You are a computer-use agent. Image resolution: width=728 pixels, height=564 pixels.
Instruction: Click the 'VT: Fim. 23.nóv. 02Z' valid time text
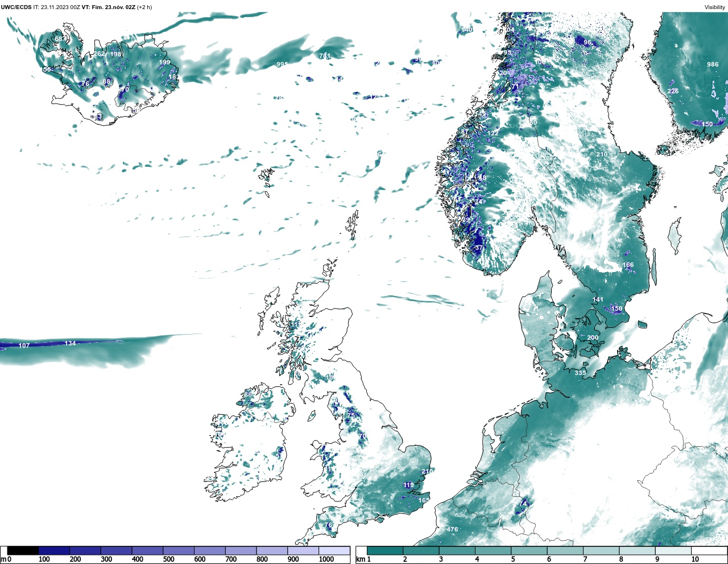109,7
